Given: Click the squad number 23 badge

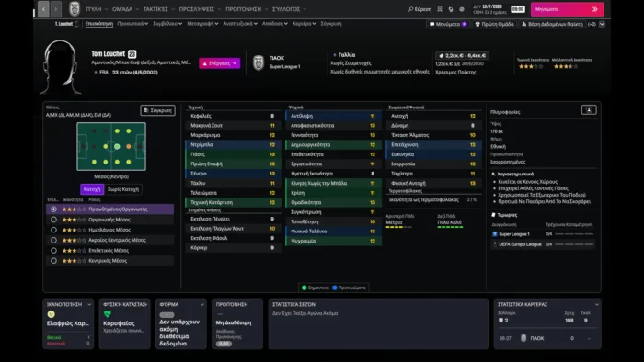Looking at the screenshot, I should [x=132, y=53].
